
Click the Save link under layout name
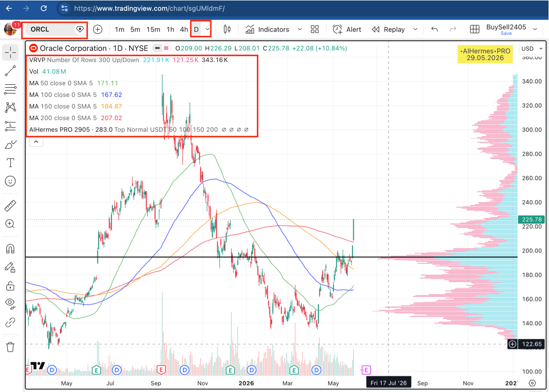click(x=506, y=33)
